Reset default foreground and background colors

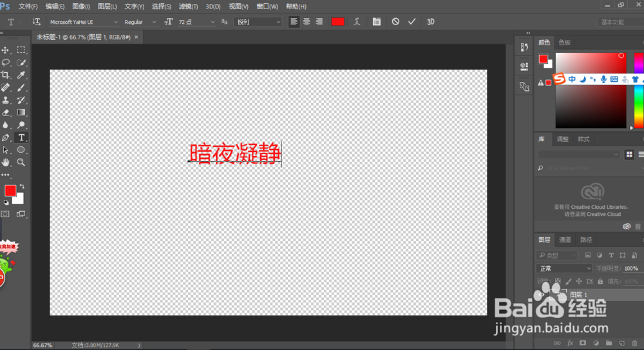[x=6, y=202]
